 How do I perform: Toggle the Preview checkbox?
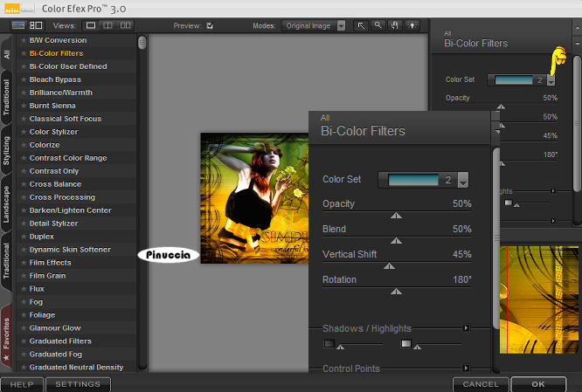coord(210,25)
